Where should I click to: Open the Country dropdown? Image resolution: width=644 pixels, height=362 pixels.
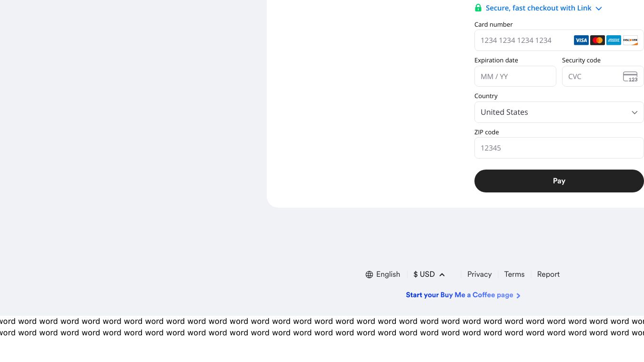[x=559, y=112]
